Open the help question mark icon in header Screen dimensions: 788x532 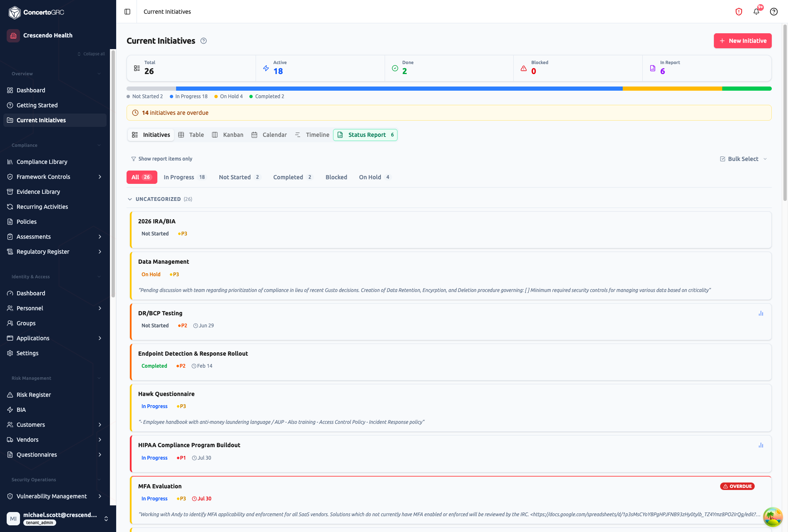click(x=774, y=12)
